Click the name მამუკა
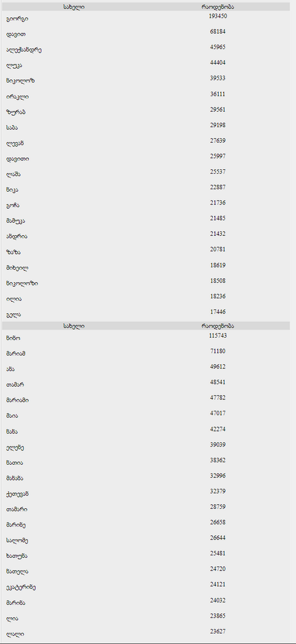 point(16,221)
